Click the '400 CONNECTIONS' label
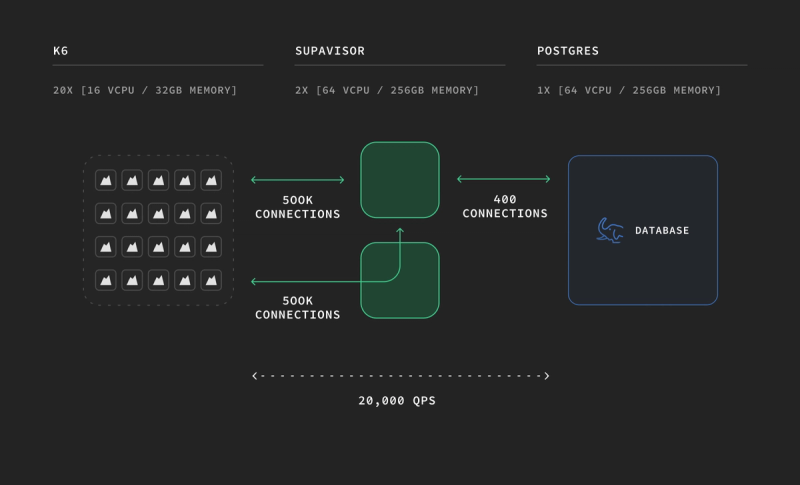 coord(505,206)
